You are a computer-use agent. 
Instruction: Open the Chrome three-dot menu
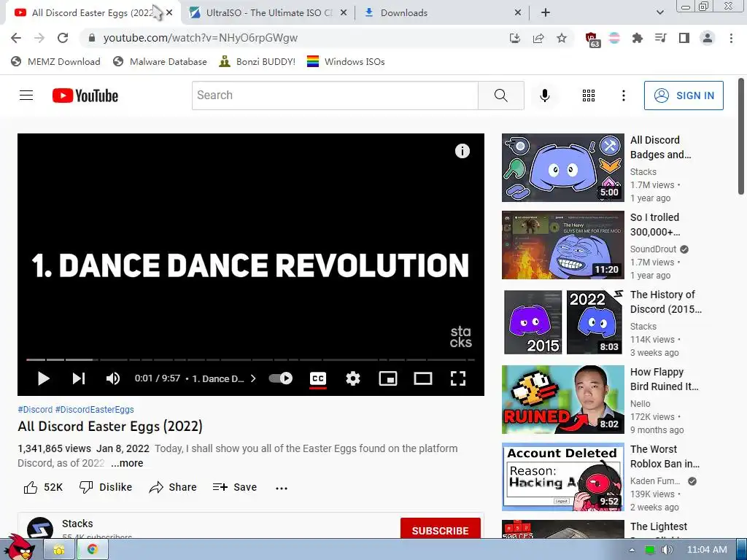[731, 38]
